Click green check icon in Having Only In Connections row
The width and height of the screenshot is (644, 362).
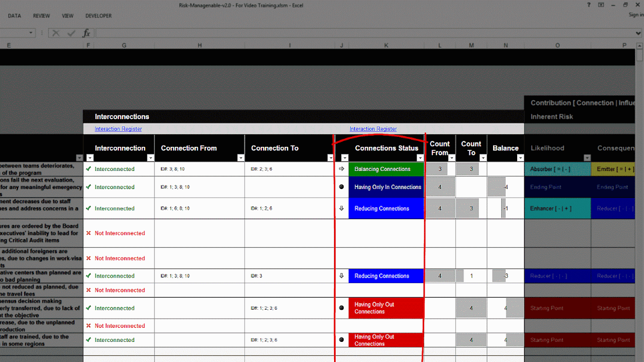(x=89, y=187)
